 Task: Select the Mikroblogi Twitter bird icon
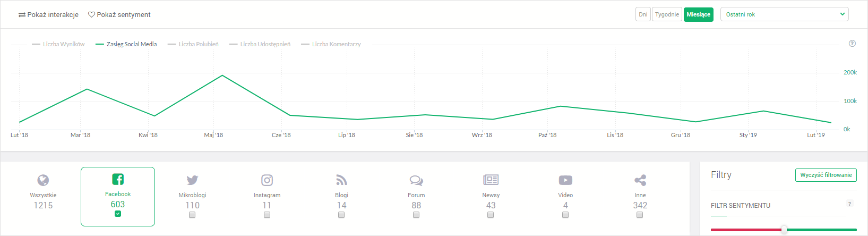(192, 180)
